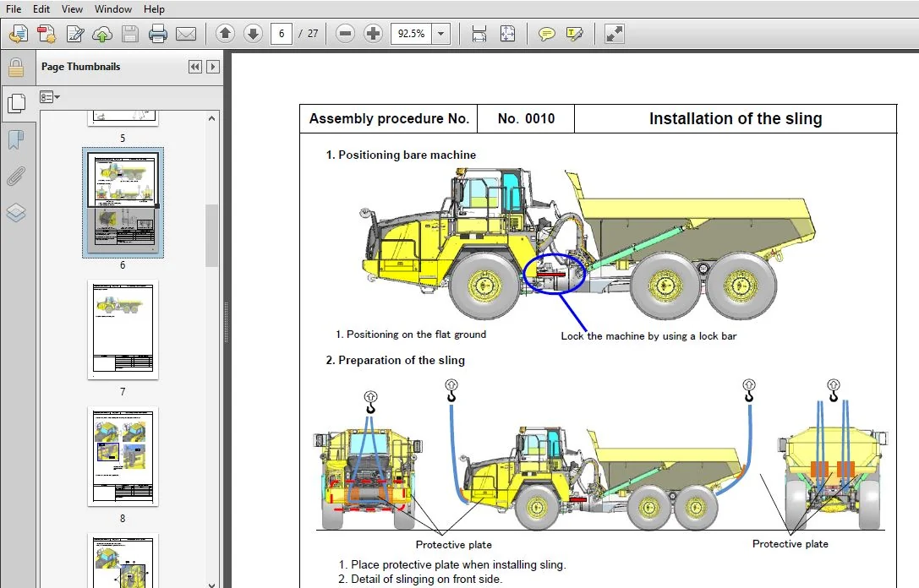The height and width of the screenshot is (588, 919).
Task: Open the Help menu
Action: pos(154,8)
